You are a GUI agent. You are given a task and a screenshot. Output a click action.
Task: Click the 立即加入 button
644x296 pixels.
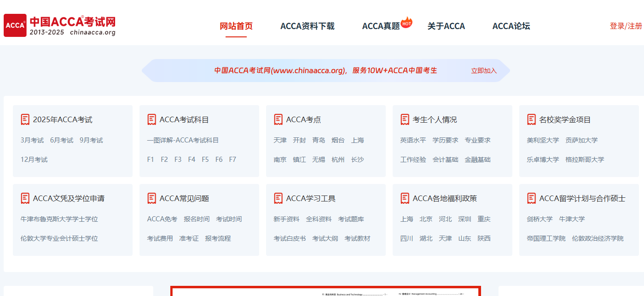point(483,71)
